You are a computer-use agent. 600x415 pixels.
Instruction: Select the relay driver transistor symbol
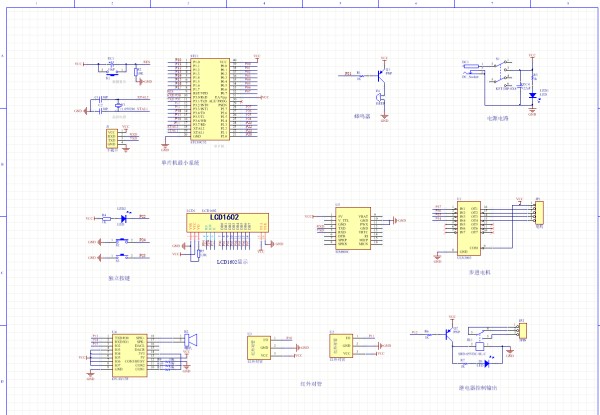(448, 335)
